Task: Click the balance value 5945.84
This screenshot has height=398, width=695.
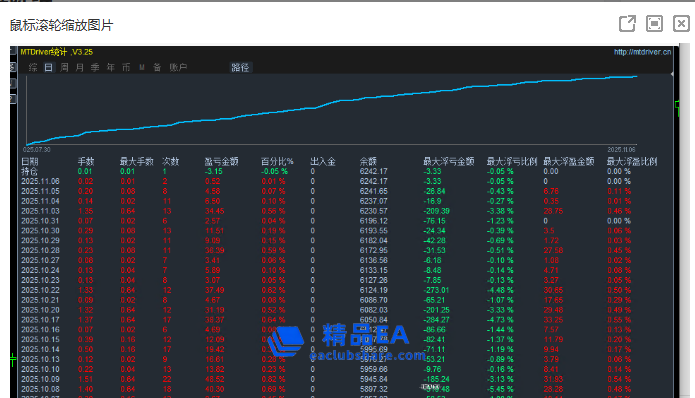Action: tap(373, 379)
